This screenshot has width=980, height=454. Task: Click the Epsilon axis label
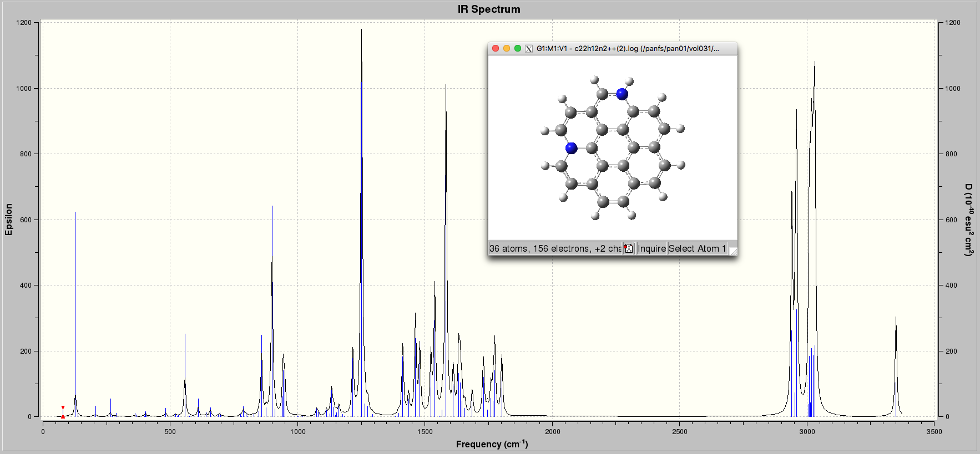[9, 220]
